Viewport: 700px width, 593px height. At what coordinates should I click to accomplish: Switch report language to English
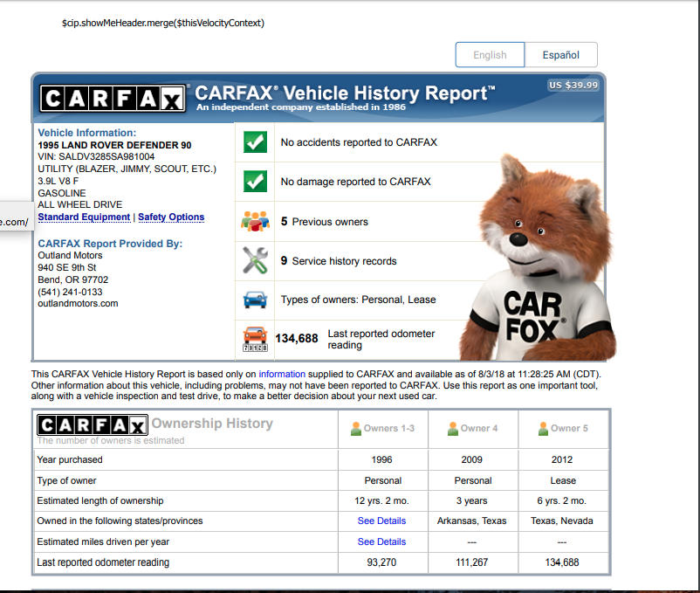490,55
